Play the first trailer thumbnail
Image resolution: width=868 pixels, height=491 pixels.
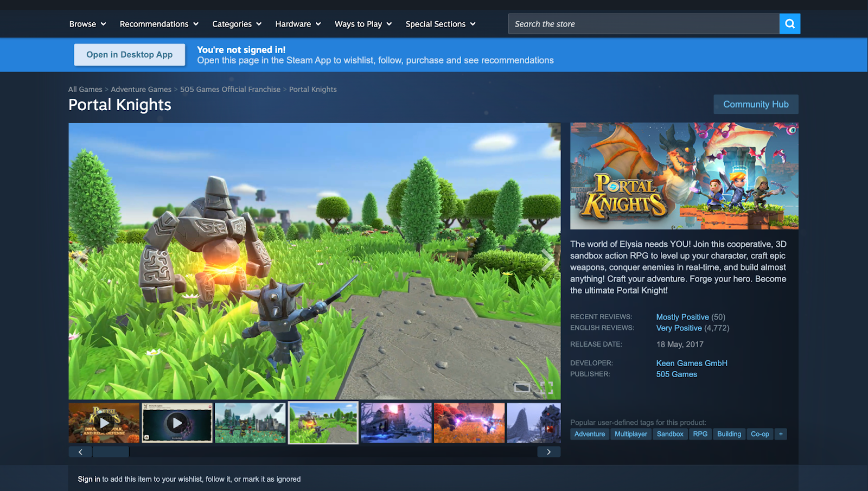point(104,423)
